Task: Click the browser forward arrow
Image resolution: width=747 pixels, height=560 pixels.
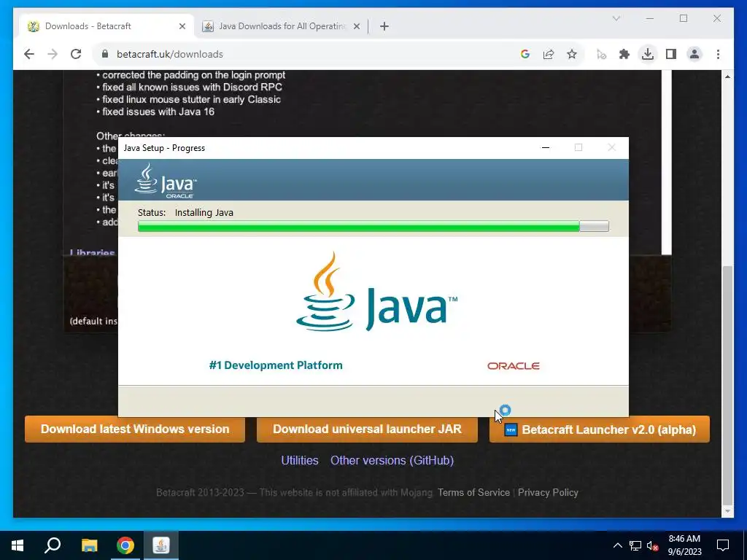Action: pyautogui.click(x=53, y=54)
